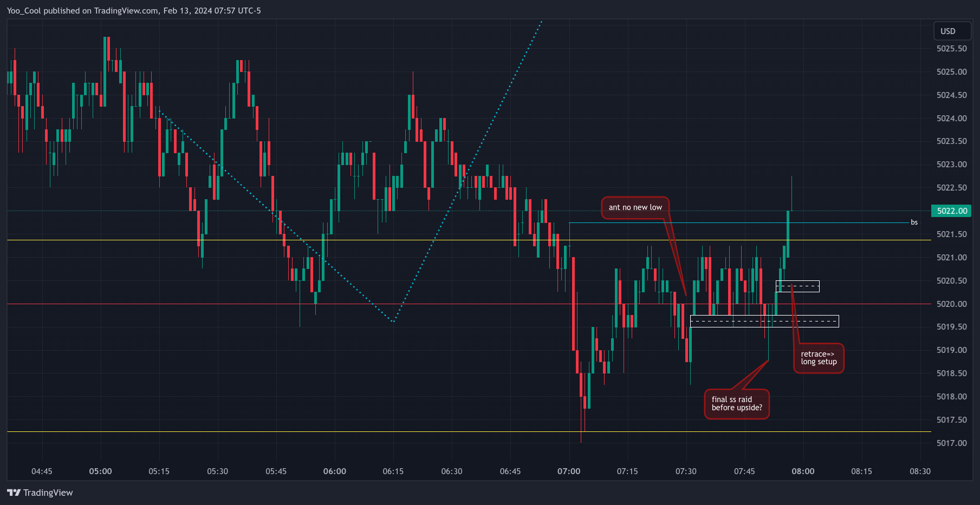
Task: Click the 5021.50 price axis label
Action: pos(952,234)
